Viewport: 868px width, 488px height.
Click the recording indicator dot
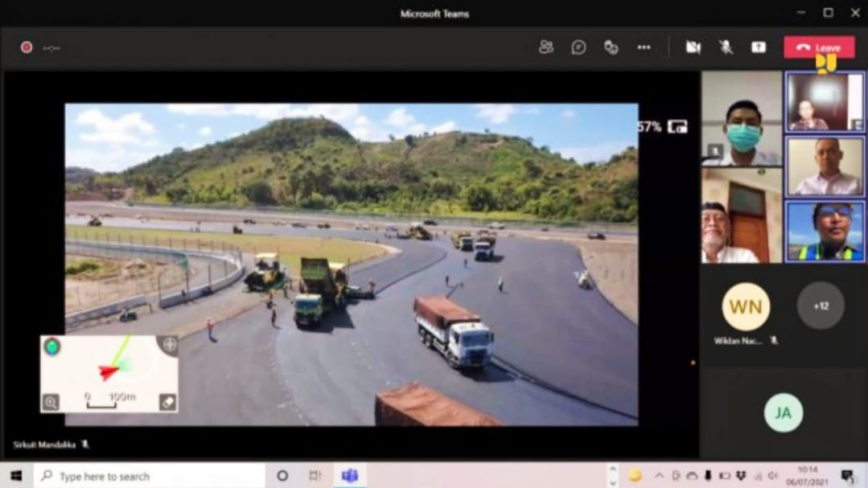point(27,47)
